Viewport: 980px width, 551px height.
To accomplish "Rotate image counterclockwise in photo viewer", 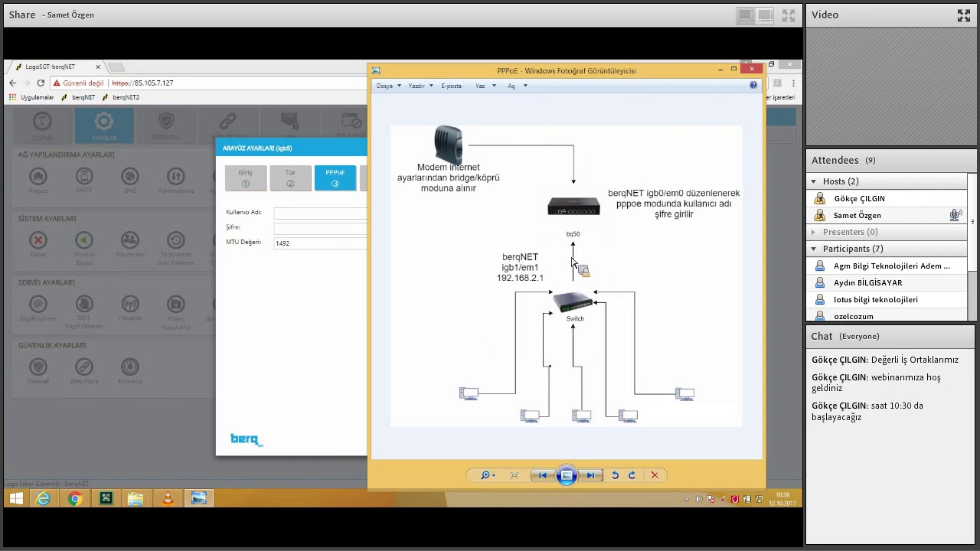I will click(x=615, y=475).
